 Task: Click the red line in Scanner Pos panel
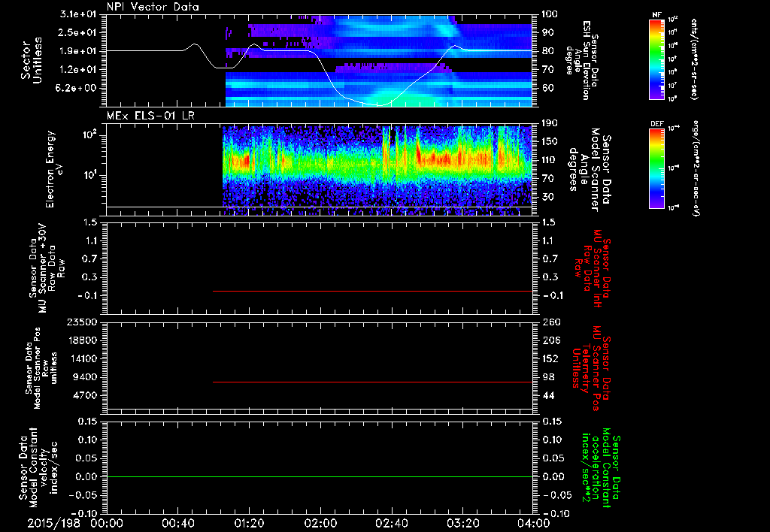372,382
